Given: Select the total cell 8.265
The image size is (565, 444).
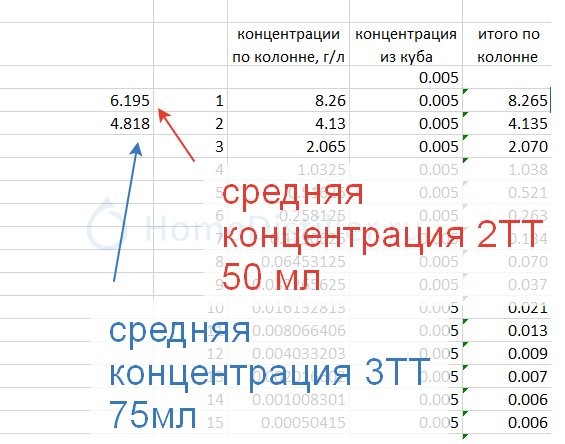Looking at the screenshot, I should 507,100.
